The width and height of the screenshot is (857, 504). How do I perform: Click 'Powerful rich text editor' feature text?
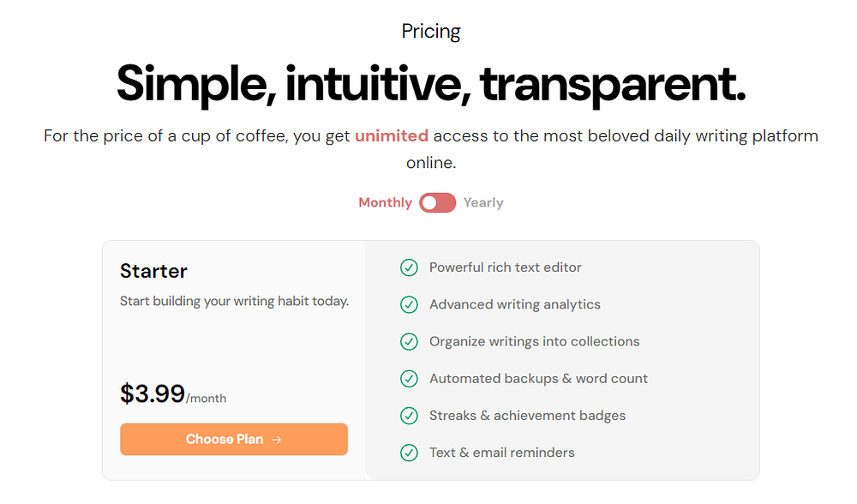pos(505,267)
